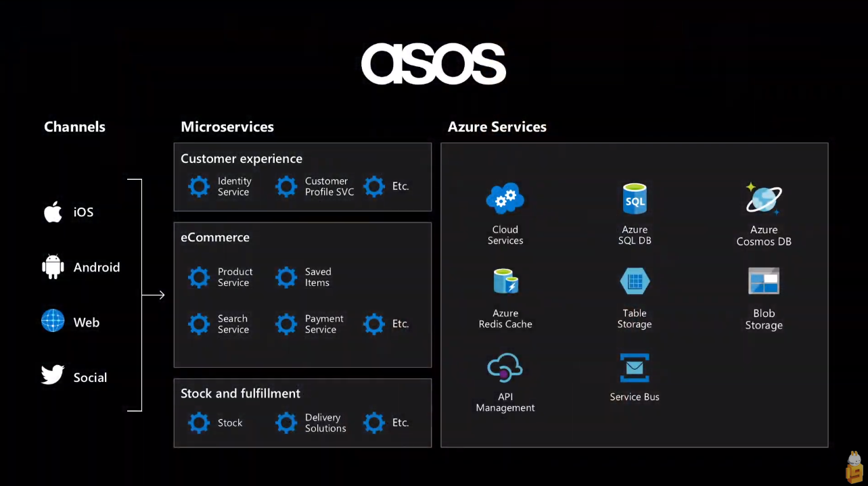
Task: Click the Azure Services heading
Action: [x=497, y=127]
